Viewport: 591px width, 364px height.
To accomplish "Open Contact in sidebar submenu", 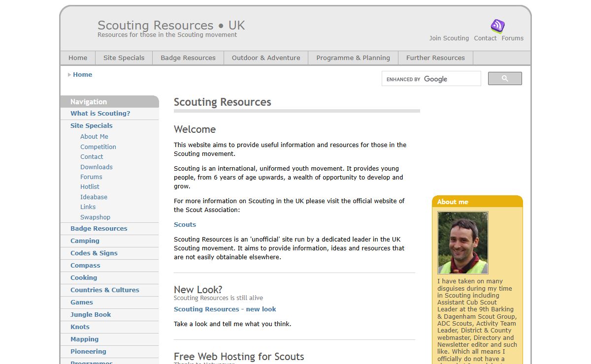I will [92, 157].
